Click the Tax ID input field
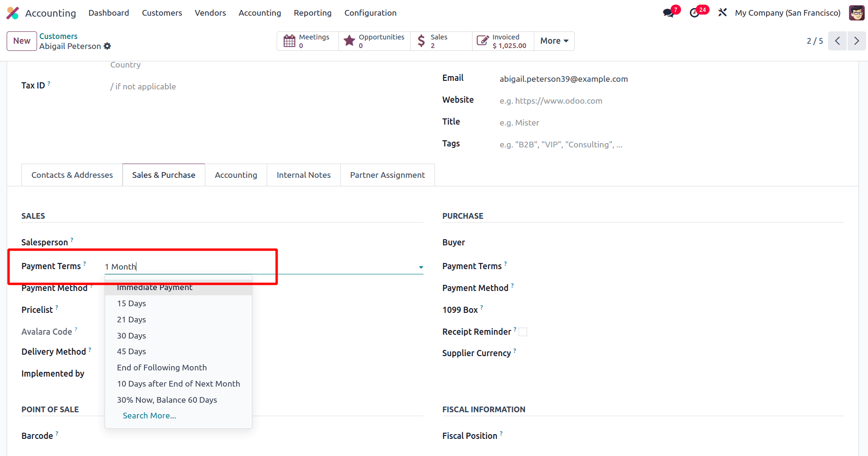Image resolution: width=868 pixels, height=456 pixels. pyautogui.click(x=267, y=87)
